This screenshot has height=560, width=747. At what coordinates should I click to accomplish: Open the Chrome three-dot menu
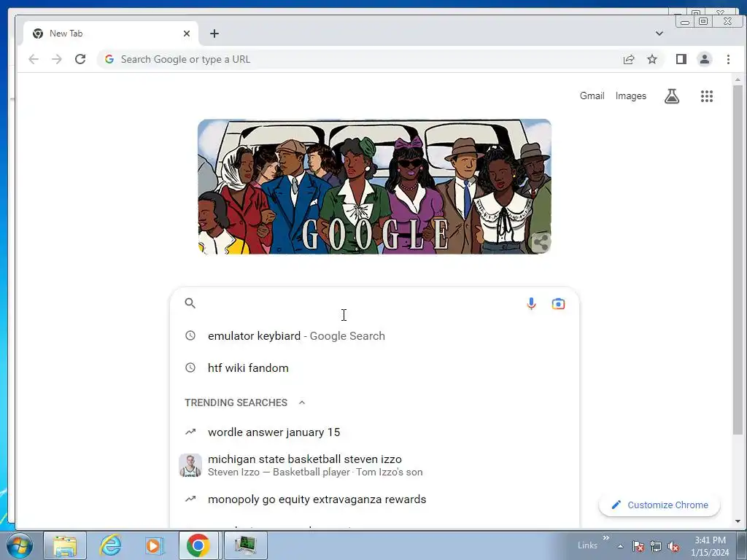pos(728,59)
